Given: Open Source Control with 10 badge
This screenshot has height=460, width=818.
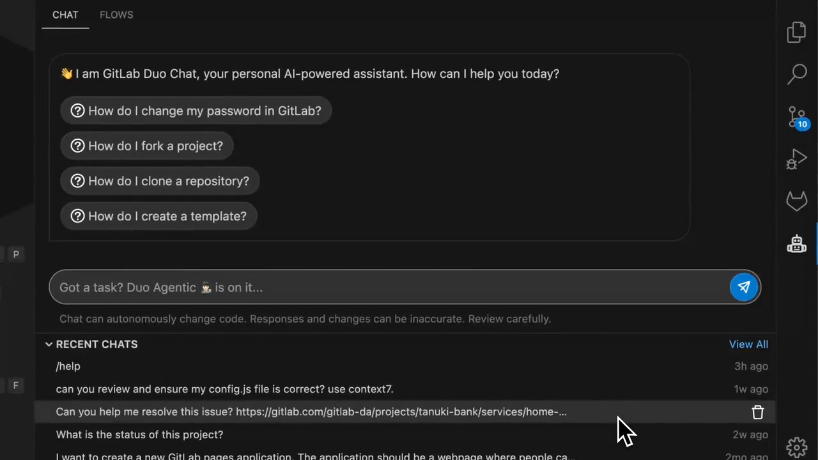Looking at the screenshot, I should [798, 117].
